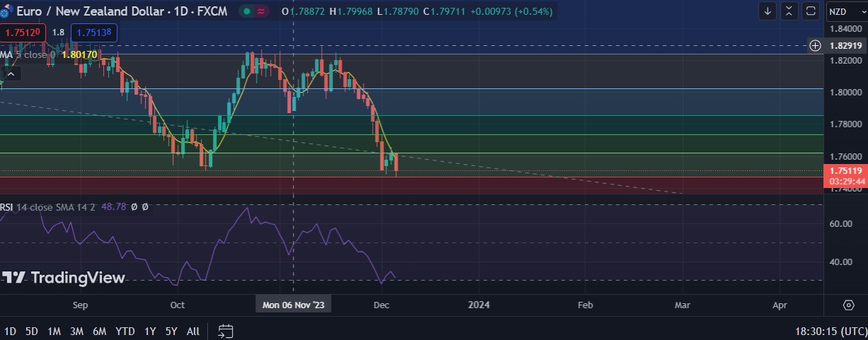868x340 pixels.
Task: Click the collapse pane arrows icon
Action: click(x=789, y=11)
